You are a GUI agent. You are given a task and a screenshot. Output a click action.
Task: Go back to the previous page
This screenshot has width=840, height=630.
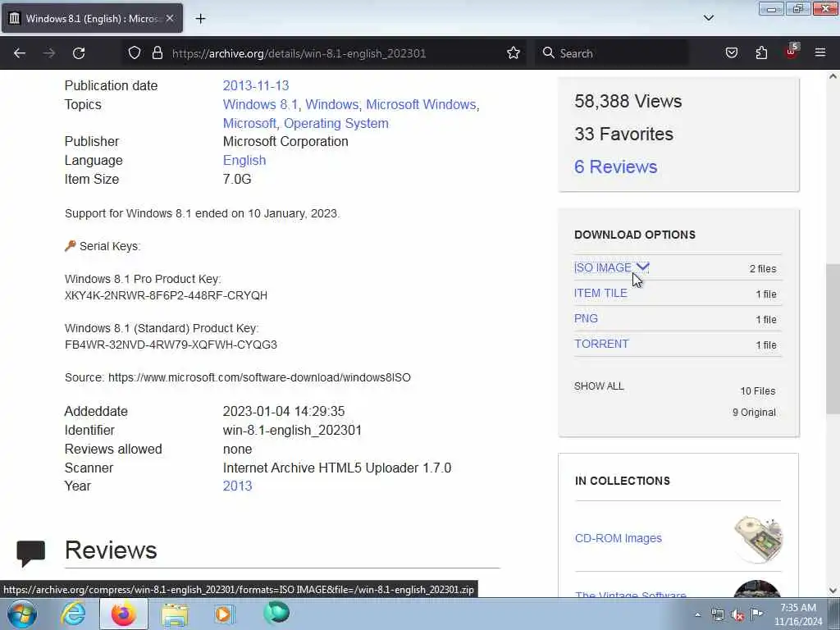point(20,53)
